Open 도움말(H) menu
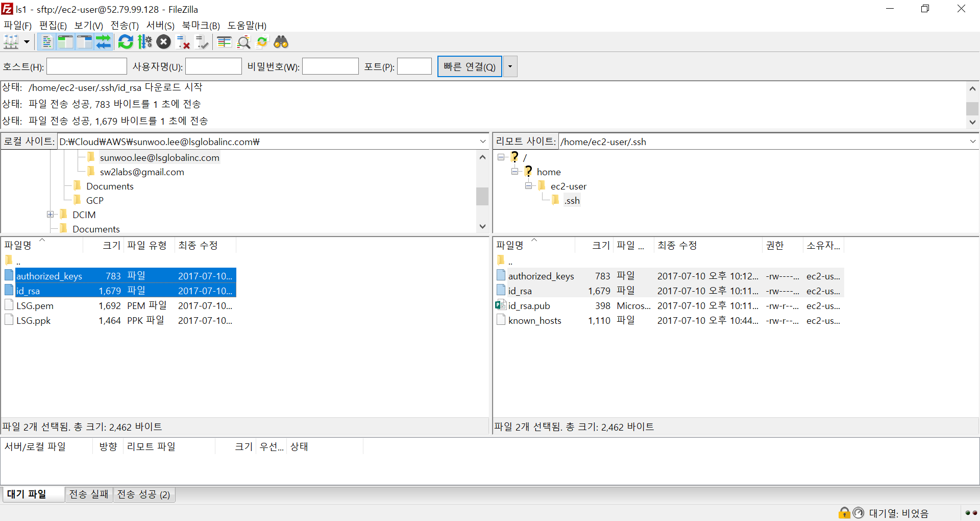 click(247, 26)
